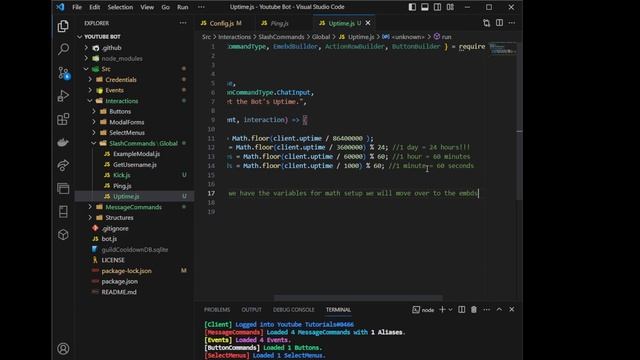Image resolution: width=640 pixels, height=360 pixels.
Task: Click the compare changes icon in editor
Action: click(486, 23)
